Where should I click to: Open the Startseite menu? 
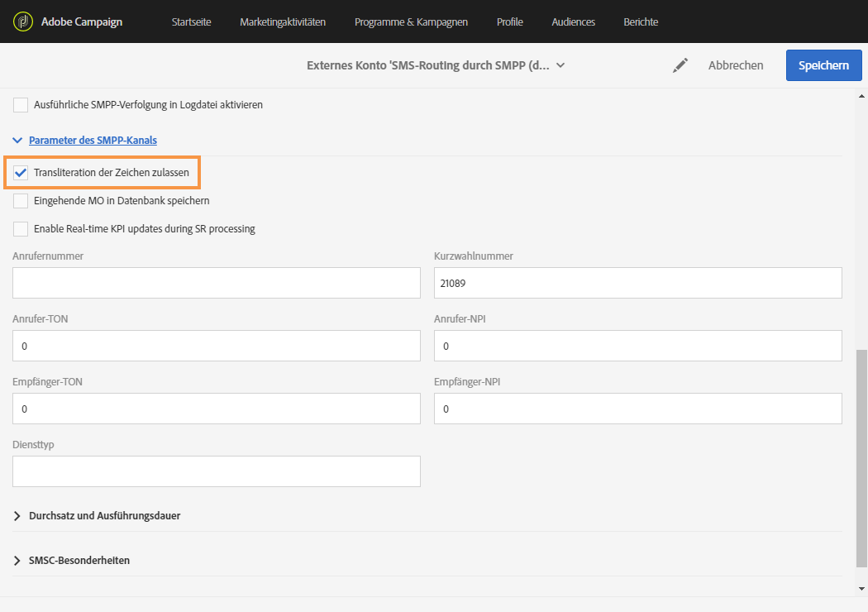191,22
